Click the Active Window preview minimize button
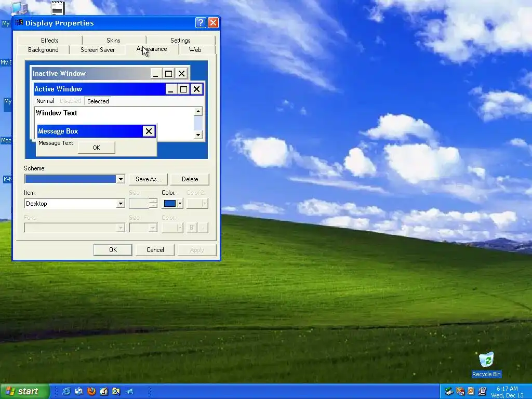Viewport: 532px width, 399px height. 170,89
